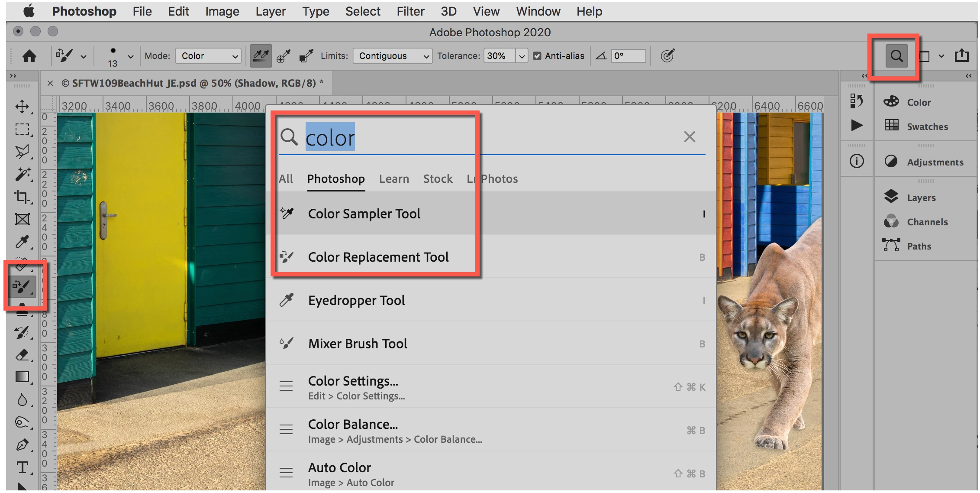980x493 pixels.
Task: Expand the Tolerance 30% dropdown arrow
Action: [522, 56]
